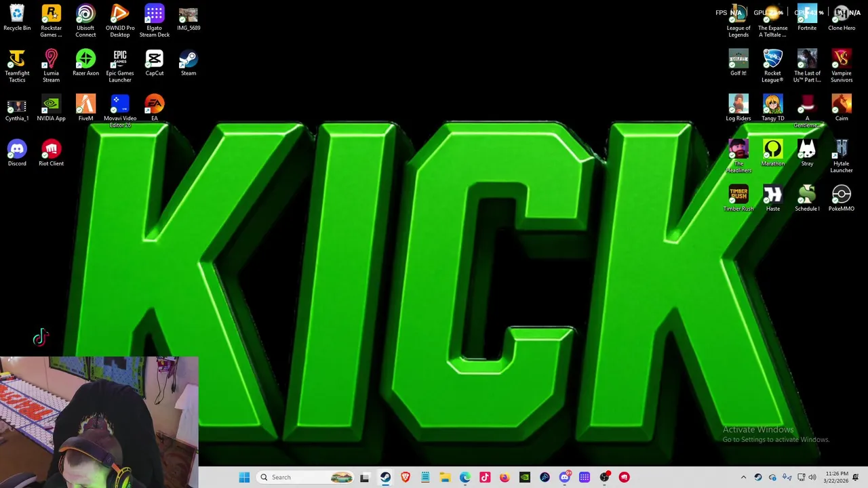Open the Steam desktop shortcut

click(189, 63)
